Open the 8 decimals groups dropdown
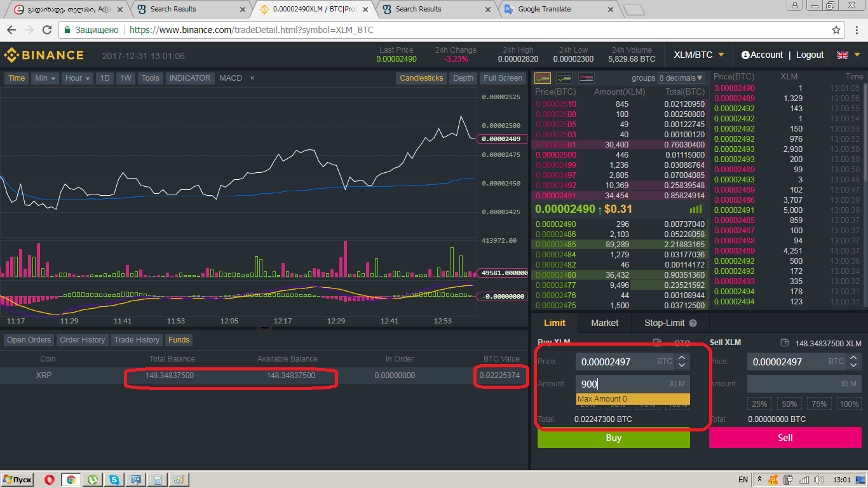Image resolution: width=868 pixels, height=488 pixels. click(x=681, y=78)
